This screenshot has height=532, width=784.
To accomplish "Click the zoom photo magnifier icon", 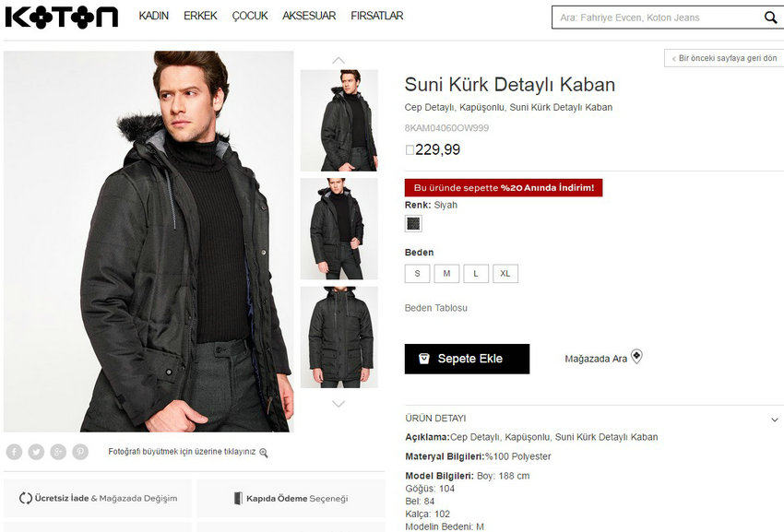I will (264, 453).
